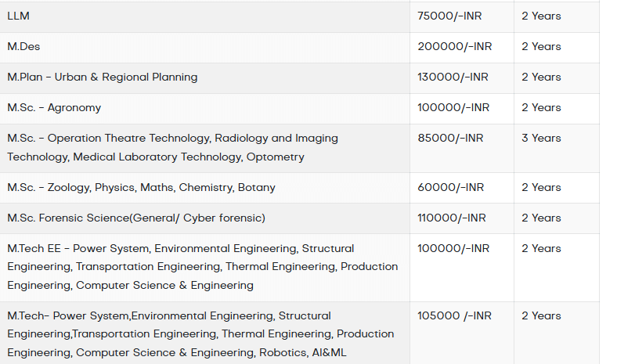The image size is (617, 364).
Task: Select the 85000/-INR fee cell
Action: (x=450, y=138)
